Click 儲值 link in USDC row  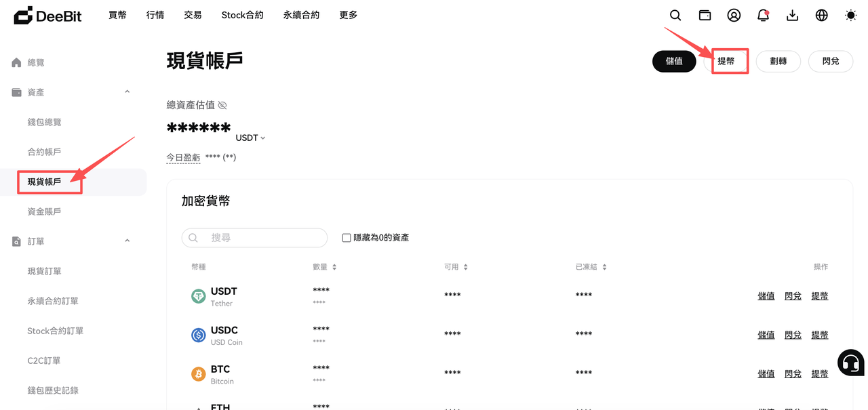(x=766, y=335)
